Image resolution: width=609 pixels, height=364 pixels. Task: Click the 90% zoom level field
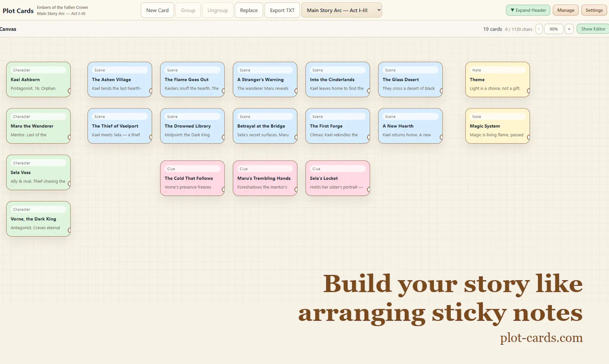pos(554,29)
